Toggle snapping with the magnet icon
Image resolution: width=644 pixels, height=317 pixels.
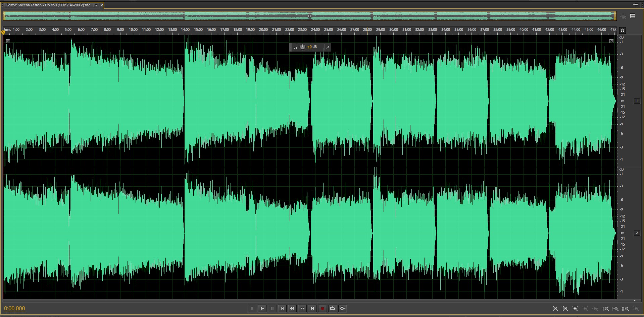click(622, 30)
